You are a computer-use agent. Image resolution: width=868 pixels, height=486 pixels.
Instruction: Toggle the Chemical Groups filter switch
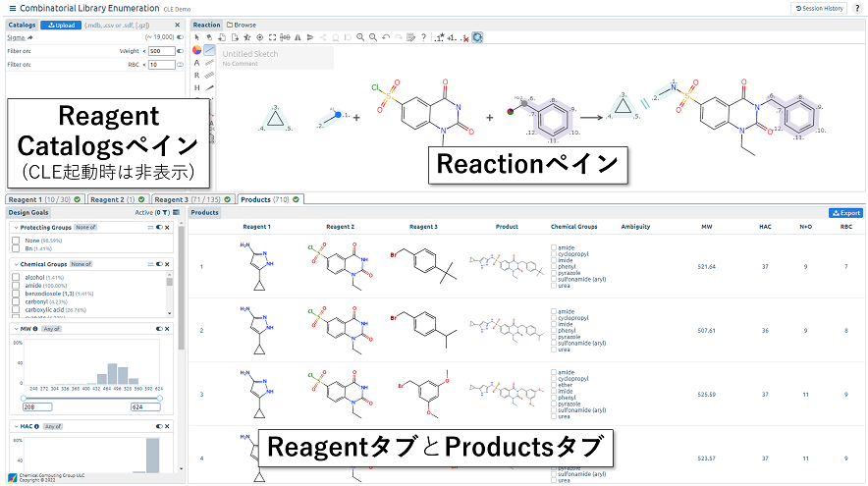pyautogui.click(x=159, y=264)
